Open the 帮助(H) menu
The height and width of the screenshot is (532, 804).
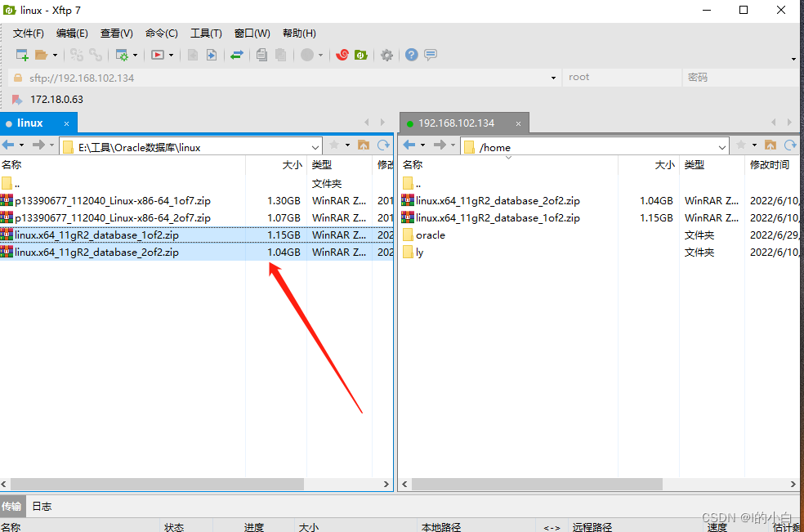click(299, 34)
